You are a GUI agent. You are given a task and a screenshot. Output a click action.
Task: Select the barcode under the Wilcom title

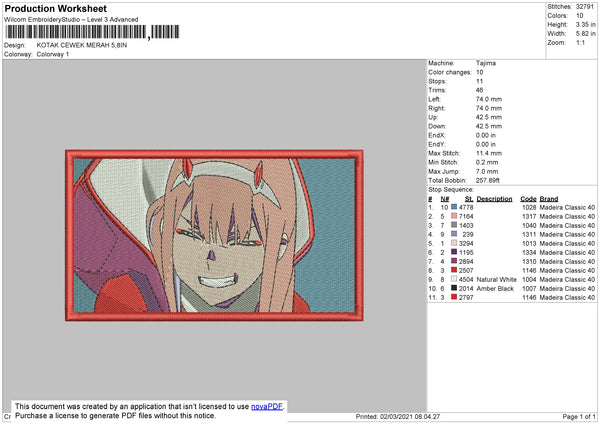coord(92,32)
